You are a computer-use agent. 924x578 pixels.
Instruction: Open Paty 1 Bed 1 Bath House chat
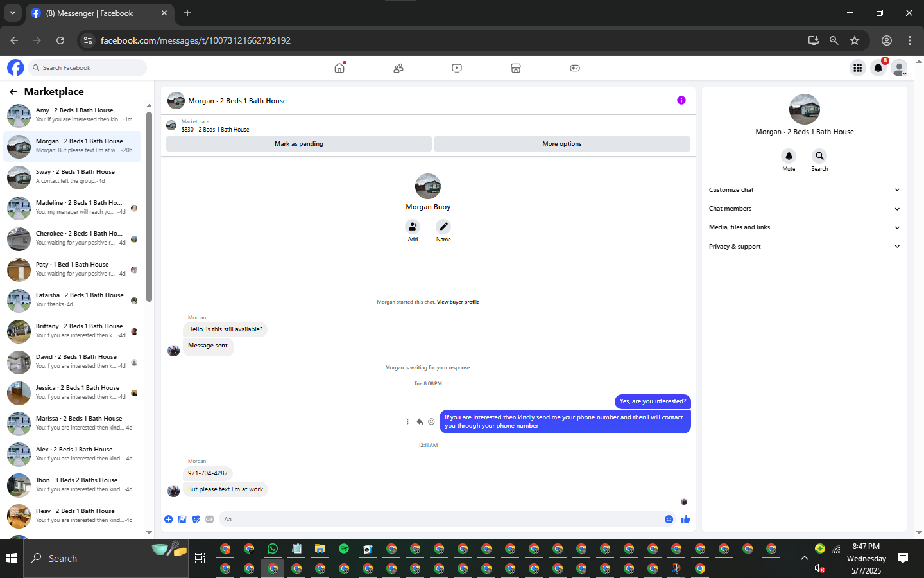coord(72,270)
